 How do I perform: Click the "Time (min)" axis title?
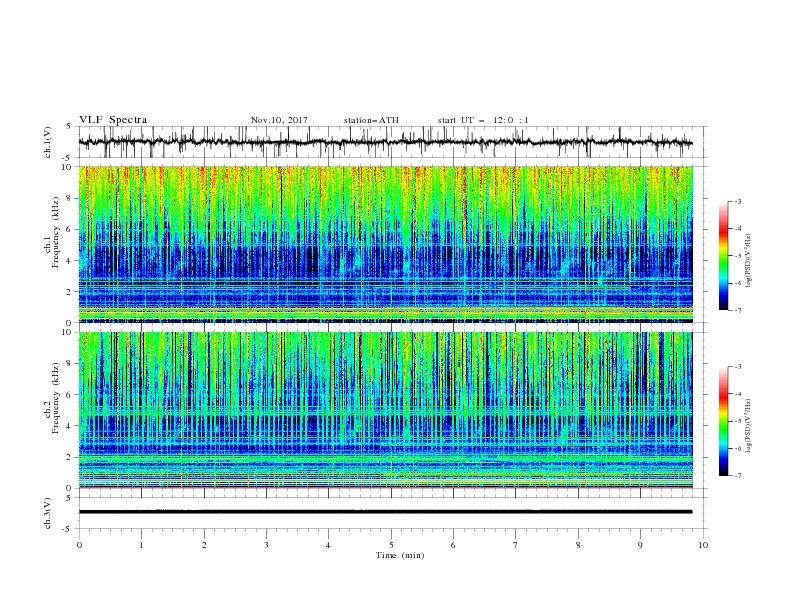pyautogui.click(x=400, y=555)
